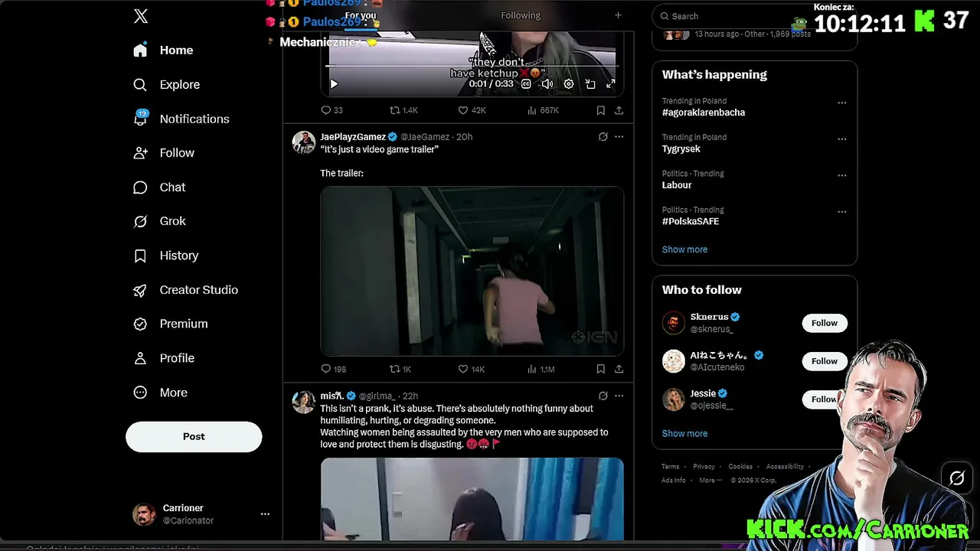Image resolution: width=980 pixels, height=551 pixels.
Task: Reply to the JaePlayzGamez post
Action: click(x=333, y=369)
